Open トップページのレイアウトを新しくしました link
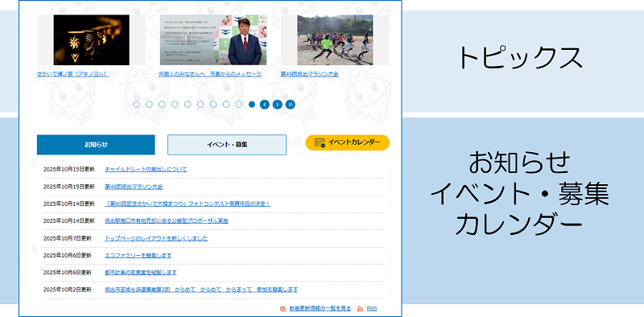Viewport: 644px width, 317px height. 156,238
